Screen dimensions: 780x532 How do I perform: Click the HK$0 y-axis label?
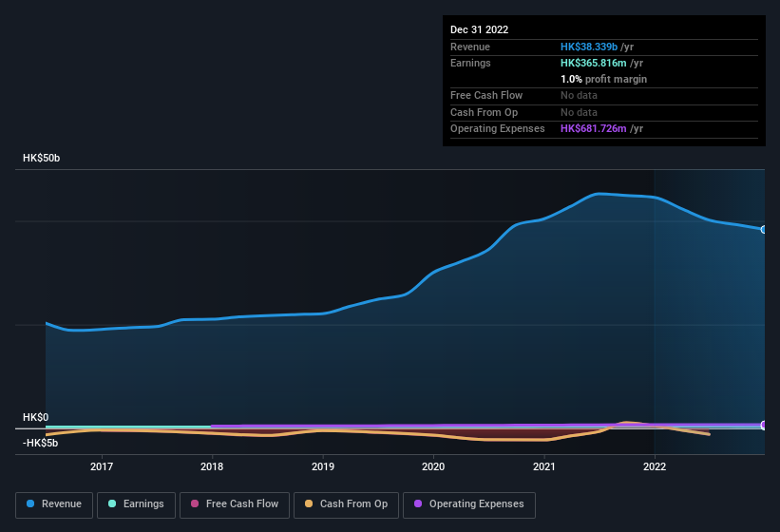click(x=36, y=417)
